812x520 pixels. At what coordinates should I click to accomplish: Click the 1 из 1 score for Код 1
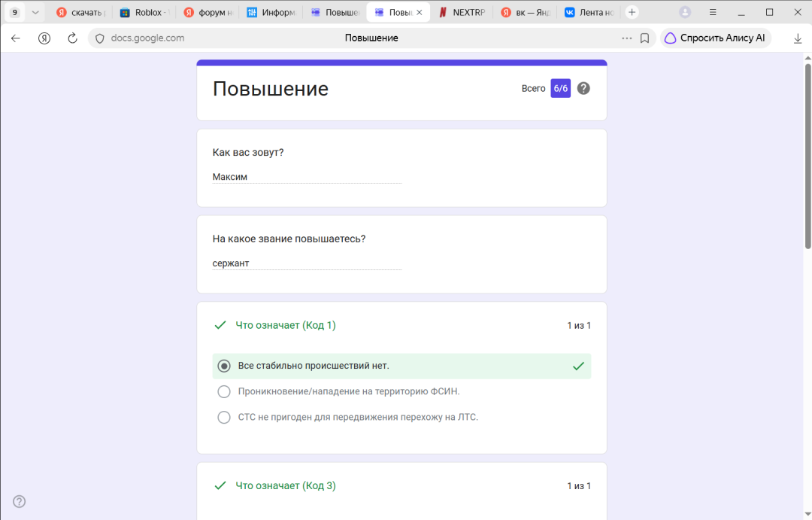pyautogui.click(x=579, y=326)
